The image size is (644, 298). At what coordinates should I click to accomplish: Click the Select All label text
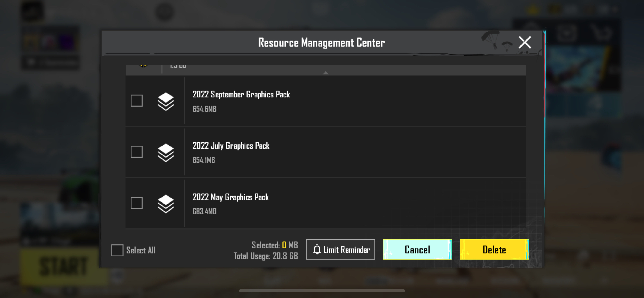[x=141, y=250]
